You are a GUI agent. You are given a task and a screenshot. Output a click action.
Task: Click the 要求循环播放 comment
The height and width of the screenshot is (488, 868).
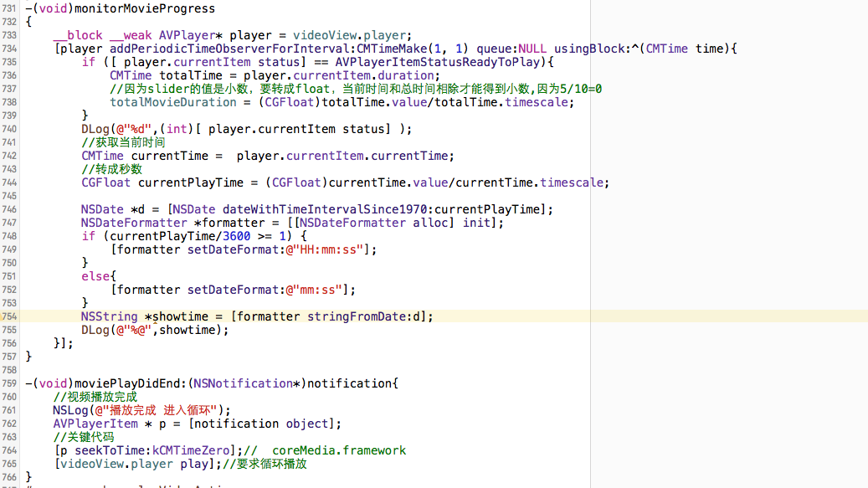(265, 465)
